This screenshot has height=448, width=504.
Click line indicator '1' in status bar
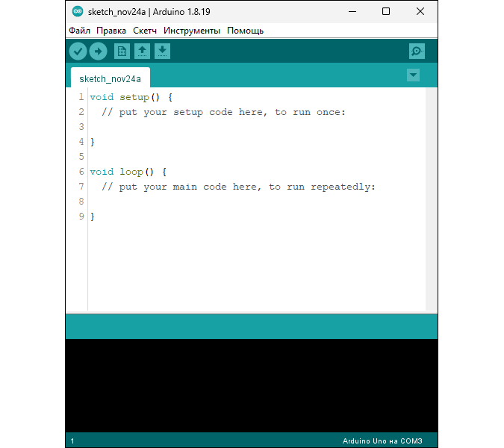coord(72,441)
